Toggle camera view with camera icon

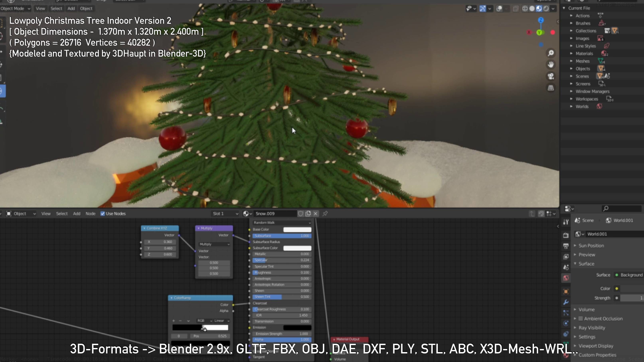(551, 76)
